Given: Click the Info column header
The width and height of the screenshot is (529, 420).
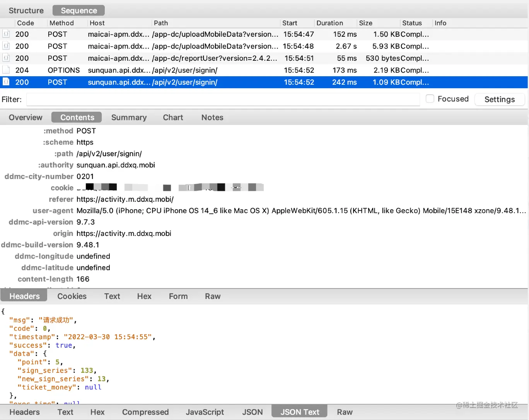Looking at the screenshot, I should click(440, 23).
